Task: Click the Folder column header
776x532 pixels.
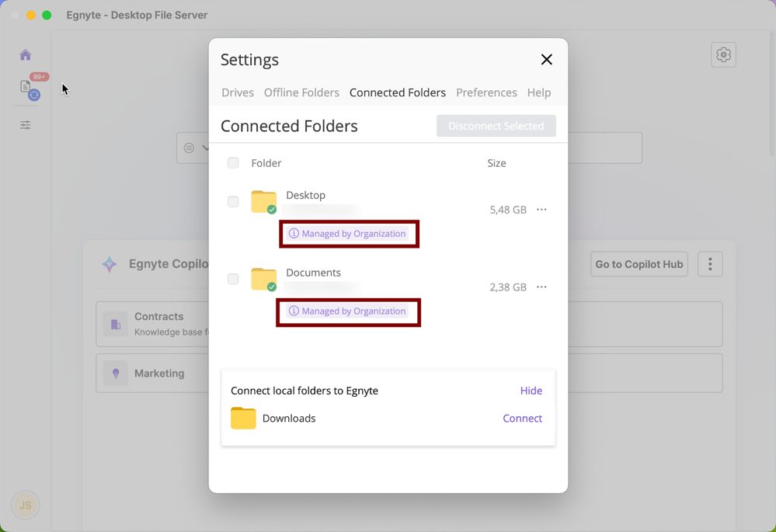Action: coord(266,163)
